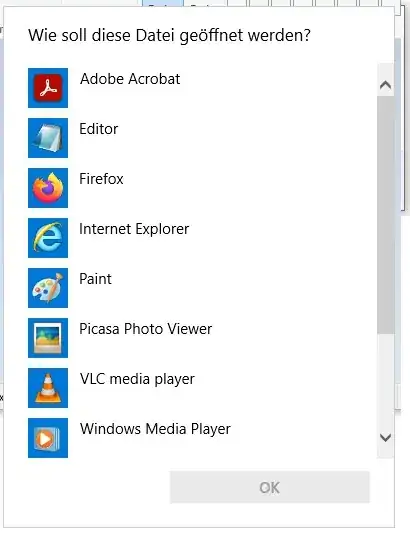This screenshot has height=533, width=410.
Task: Click the app list scrollbar thumb
Action: (386, 215)
